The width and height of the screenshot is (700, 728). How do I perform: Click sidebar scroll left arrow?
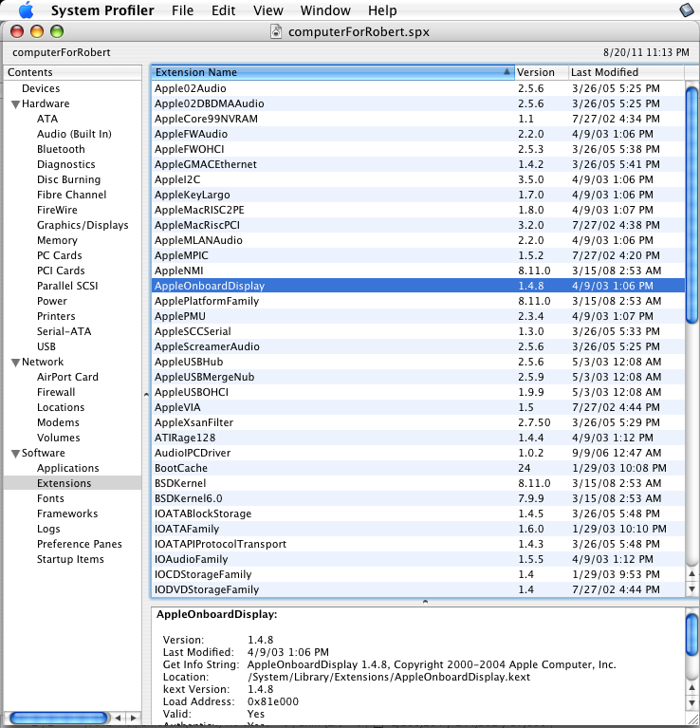(x=119, y=718)
